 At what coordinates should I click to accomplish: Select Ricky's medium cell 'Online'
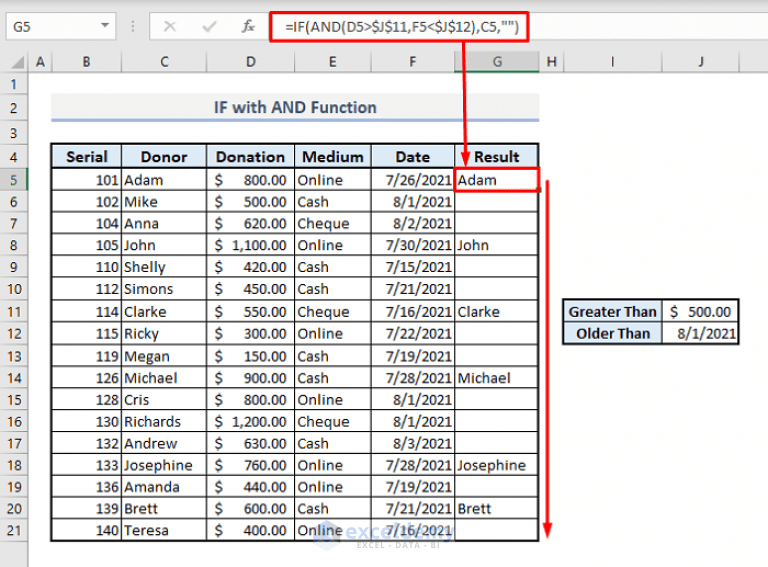tap(333, 333)
